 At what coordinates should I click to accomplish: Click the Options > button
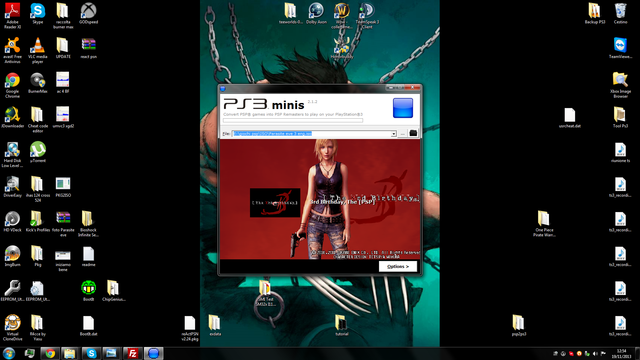click(x=398, y=266)
